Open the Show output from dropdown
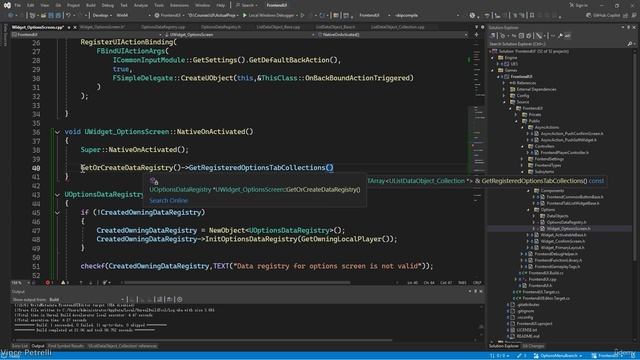This screenshot has height=360, width=640. [86, 299]
